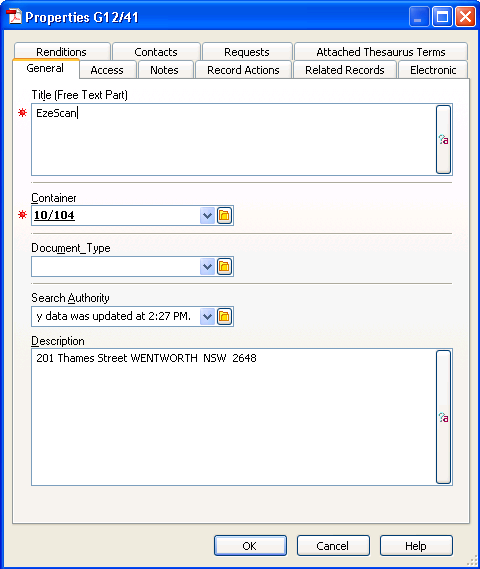Click the Description field spell-check button

(x=443, y=417)
